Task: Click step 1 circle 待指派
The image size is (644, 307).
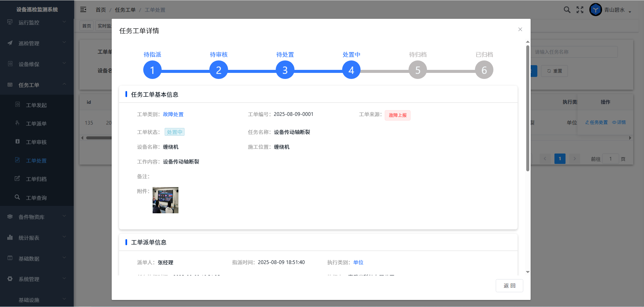Action: [152, 70]
